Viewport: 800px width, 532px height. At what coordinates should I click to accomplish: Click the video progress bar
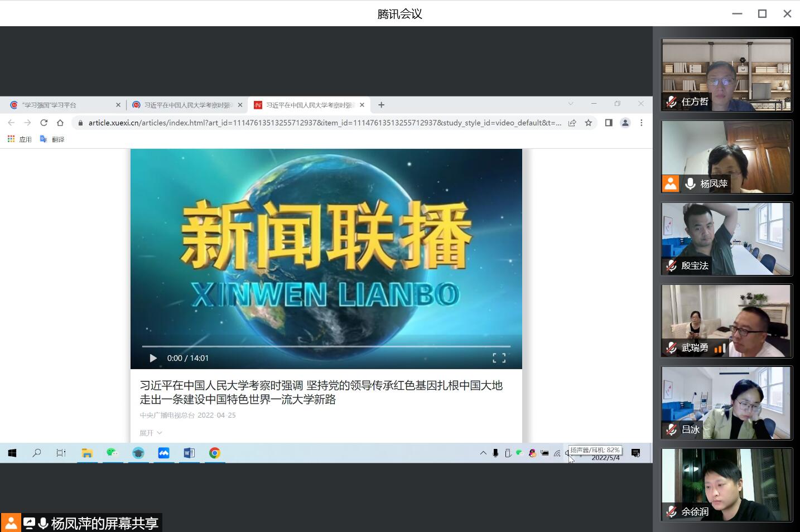(x=326, y=346)
